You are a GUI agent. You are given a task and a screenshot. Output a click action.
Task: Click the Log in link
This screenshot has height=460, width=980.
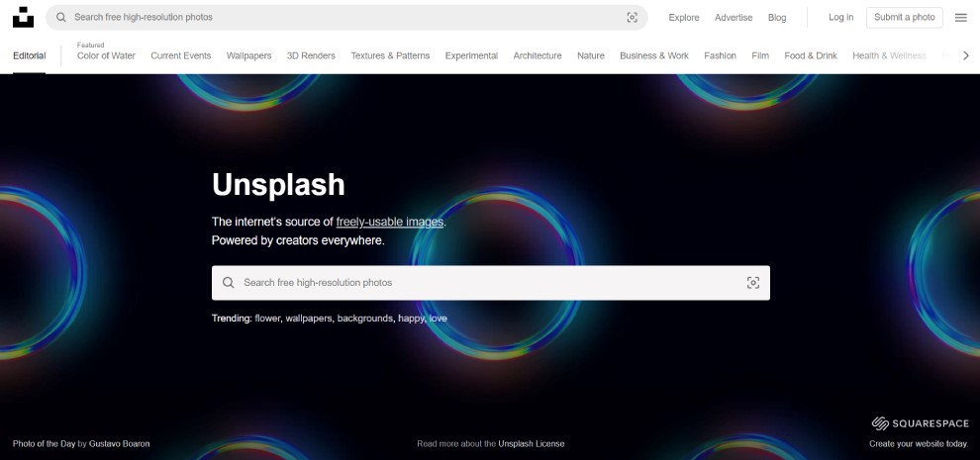click(840, 17)
